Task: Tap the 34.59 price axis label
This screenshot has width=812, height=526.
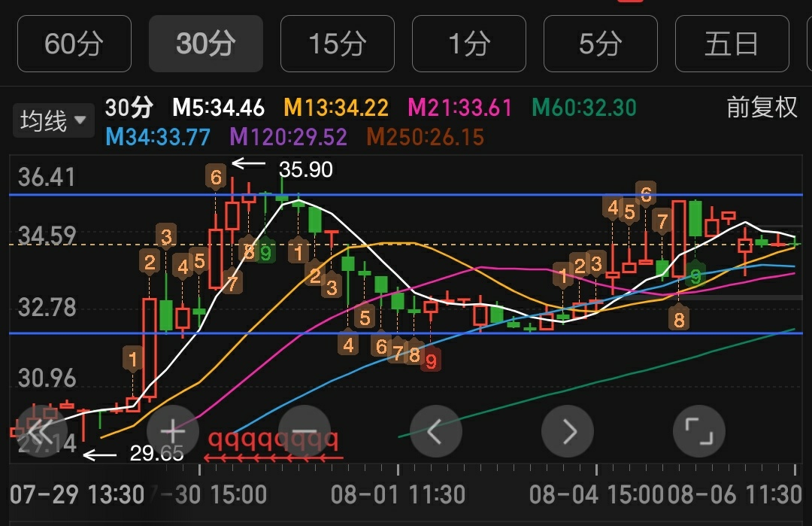Action: 47,236
